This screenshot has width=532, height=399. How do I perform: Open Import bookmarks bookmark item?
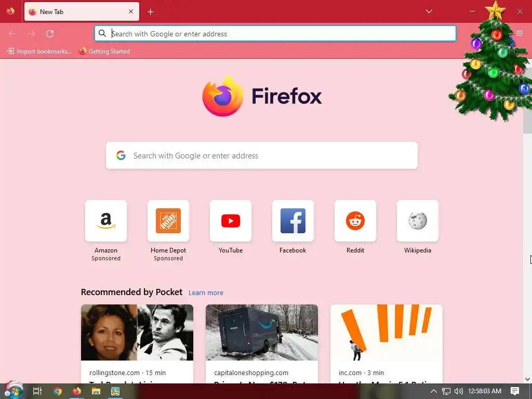coord(39,51)
